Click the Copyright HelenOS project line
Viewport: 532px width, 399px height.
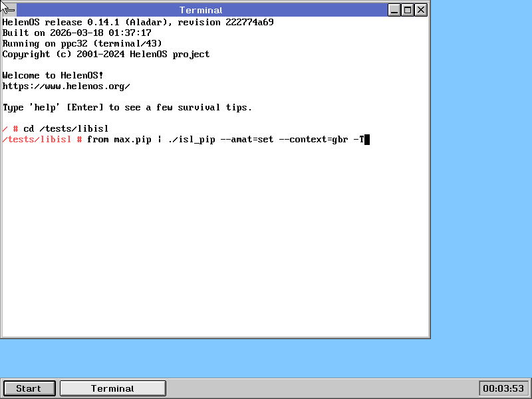point(106,55)
